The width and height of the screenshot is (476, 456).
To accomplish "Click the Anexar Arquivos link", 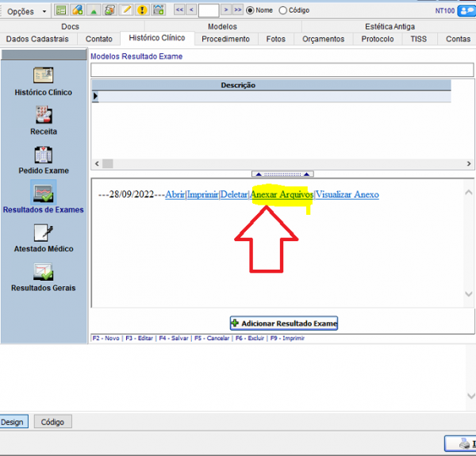I will (281, 195).
